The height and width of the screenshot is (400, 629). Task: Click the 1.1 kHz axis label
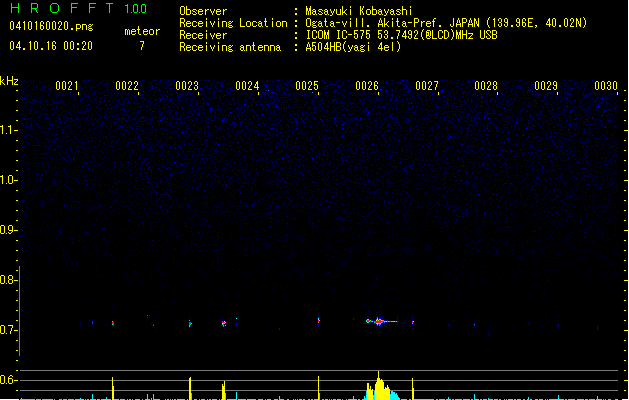click(x=8, y=130)
